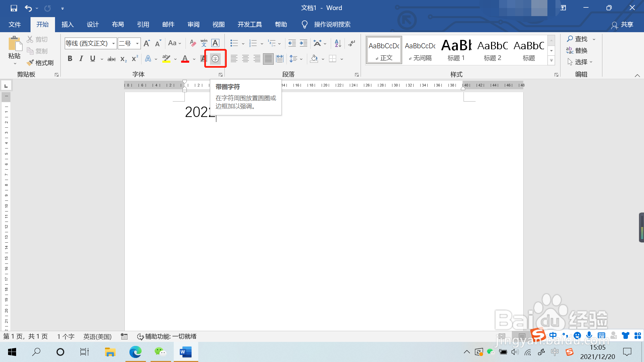The height and width of the screenshot is (362, 644).
Task: Open the 插入 (Insert) ribbon tab
Action: point(67,24)
